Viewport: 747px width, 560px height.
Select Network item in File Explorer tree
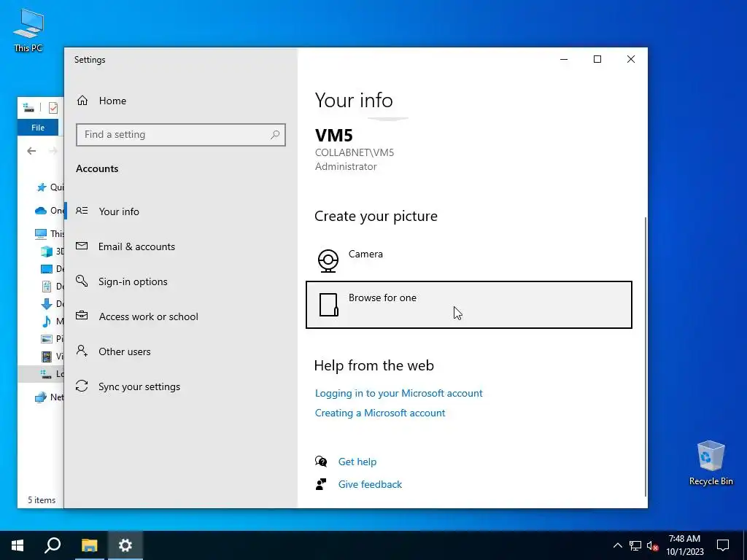coord(49,397)
